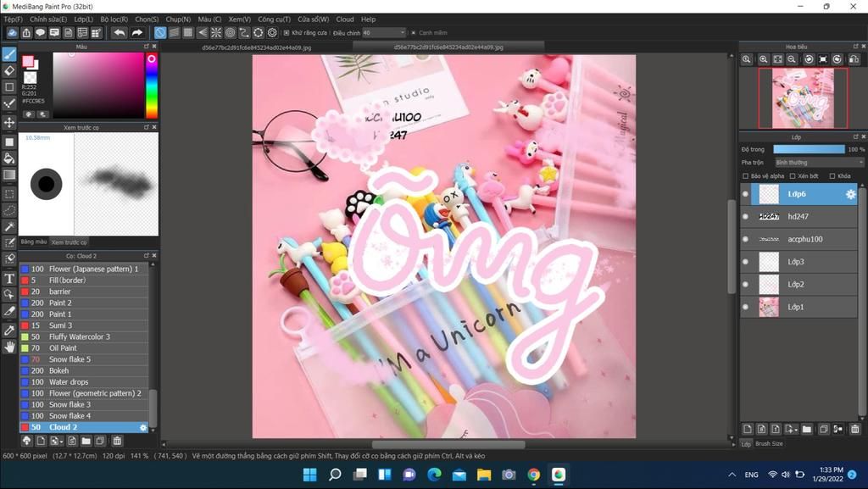Open File Explorer from the taskbar
868x489 pixels.
(x=484, y=475)
